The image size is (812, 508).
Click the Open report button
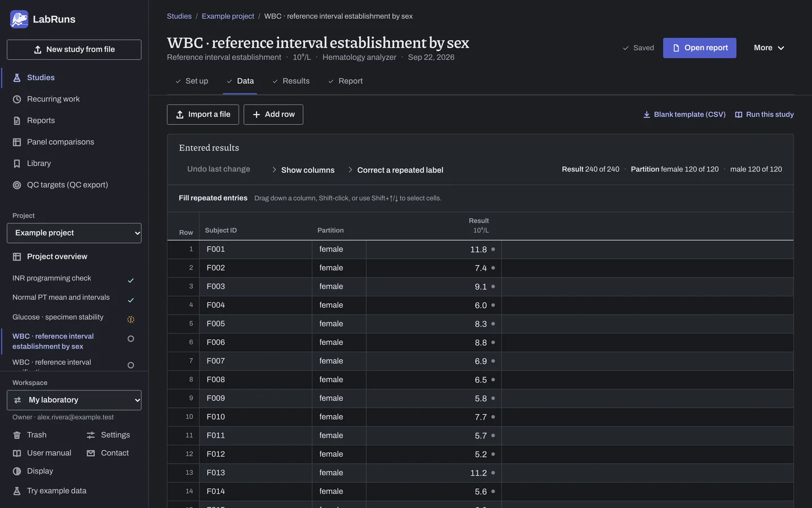[700, 48]
